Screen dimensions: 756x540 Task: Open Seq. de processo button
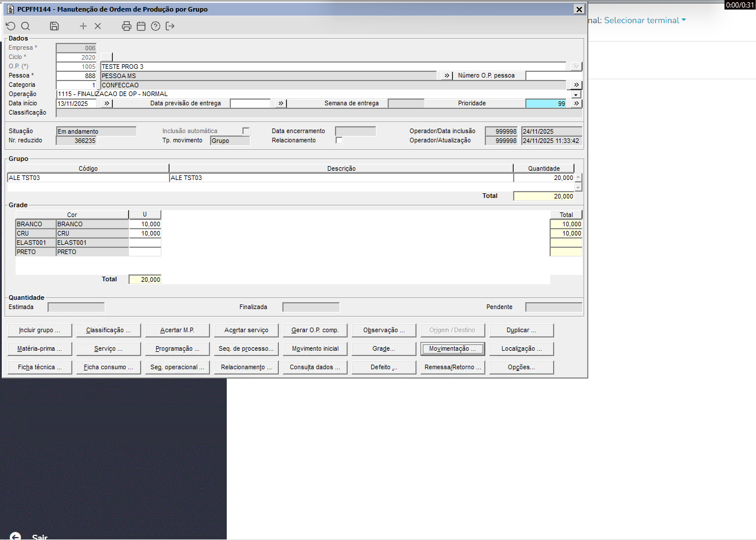pos(246,348)
